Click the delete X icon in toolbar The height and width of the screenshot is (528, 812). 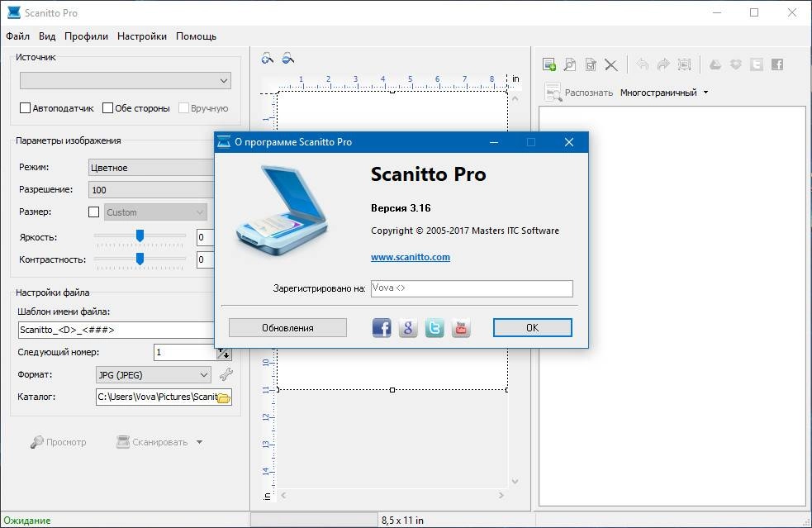(611, 64)
